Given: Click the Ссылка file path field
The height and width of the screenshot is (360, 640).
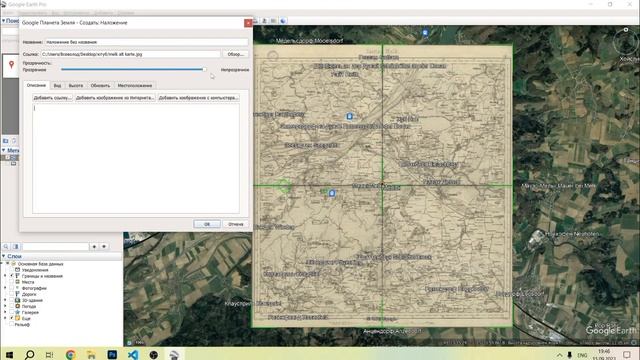Looking at the screenshot, I should coord(130,54).
